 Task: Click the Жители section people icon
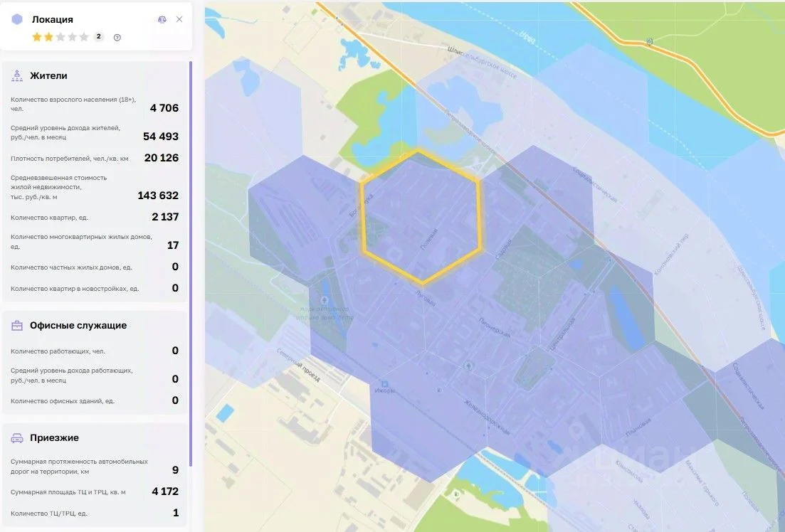click(17, 75)
